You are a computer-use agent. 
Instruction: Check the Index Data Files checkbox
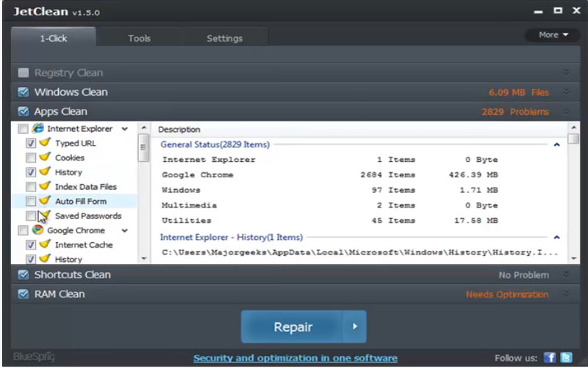[x=31, y=187]
